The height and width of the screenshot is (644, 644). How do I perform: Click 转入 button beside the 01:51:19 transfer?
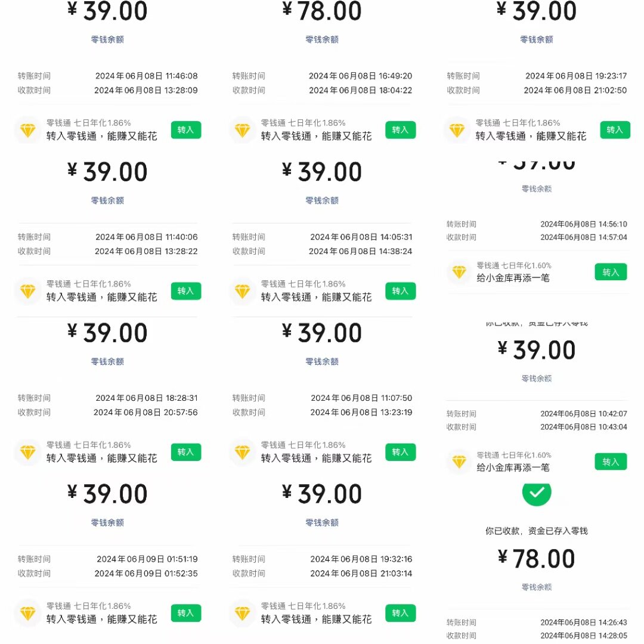click(185, 613)
